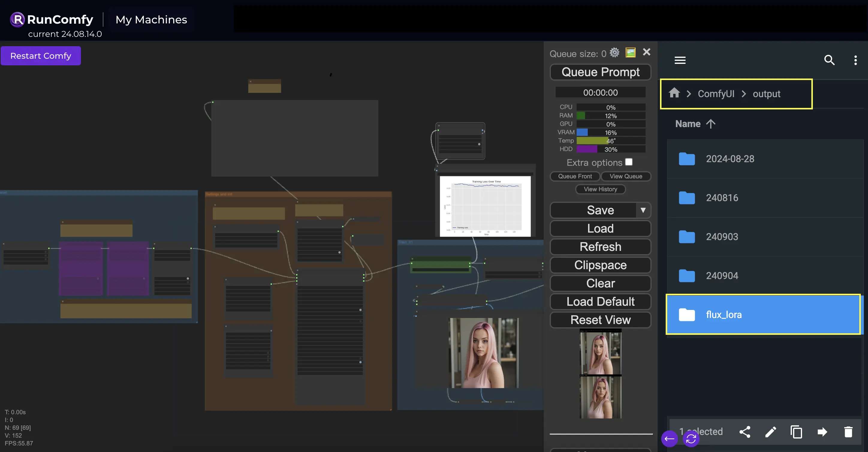Screen dimensions: 868x452
Task: Enable the HDD usage display toggle
Action: [x=566, y=149]
